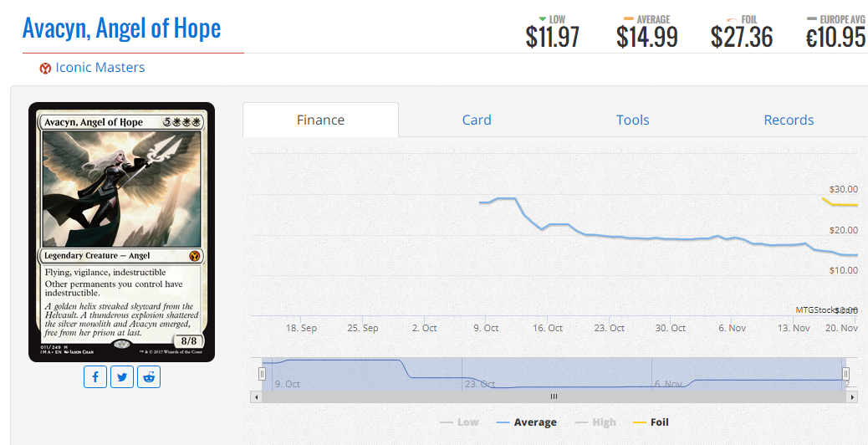Image resolution: width=868 pixels, height=445 pixels.
Task: Switch to the Card tab
Action: coord(477,120)
